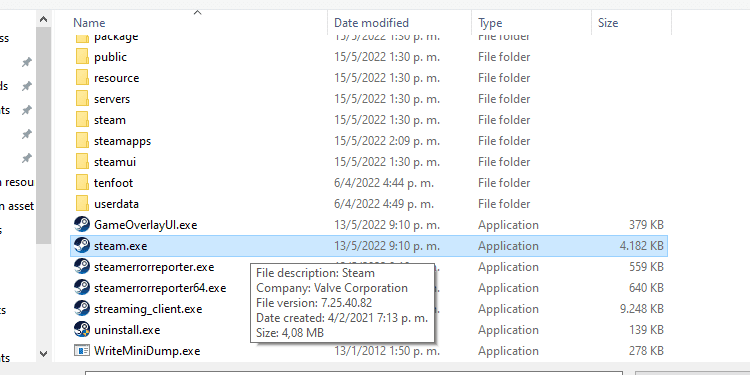Click the steamerrorreporter64.exe icon
750x375 pixels.
tap(82, 288)
